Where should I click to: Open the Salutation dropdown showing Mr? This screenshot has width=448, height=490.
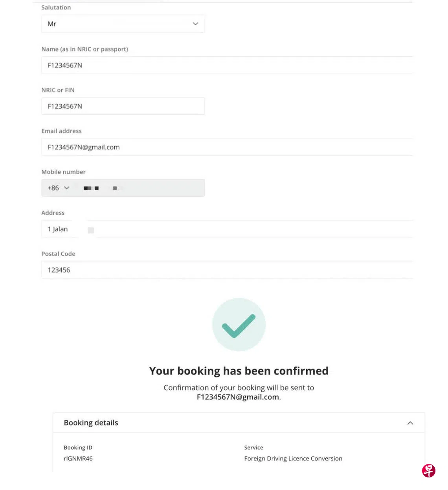(x=123, y=24)
